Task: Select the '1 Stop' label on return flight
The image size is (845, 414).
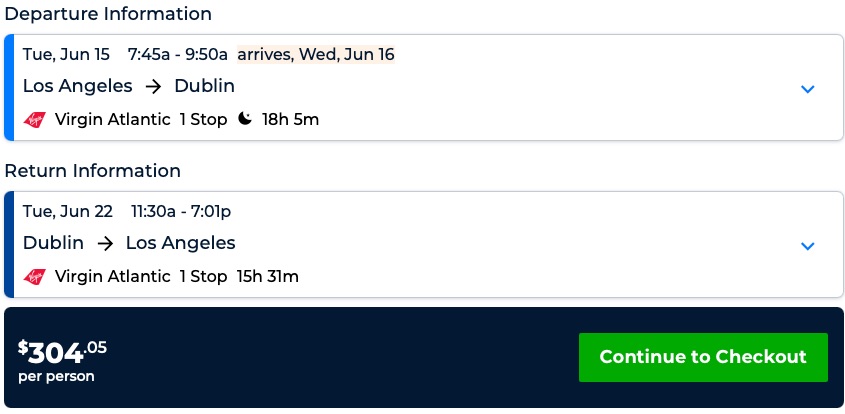Action: pyautogui.click(x=203, y=276)
